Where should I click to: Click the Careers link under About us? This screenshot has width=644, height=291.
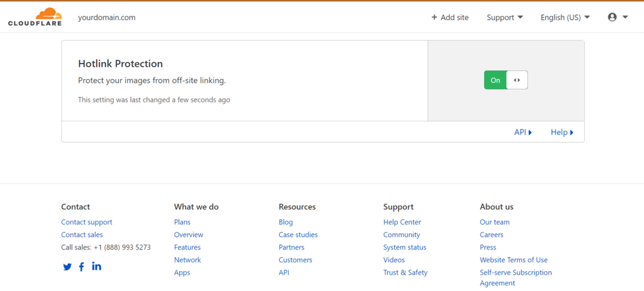click(x=491, y=234)
